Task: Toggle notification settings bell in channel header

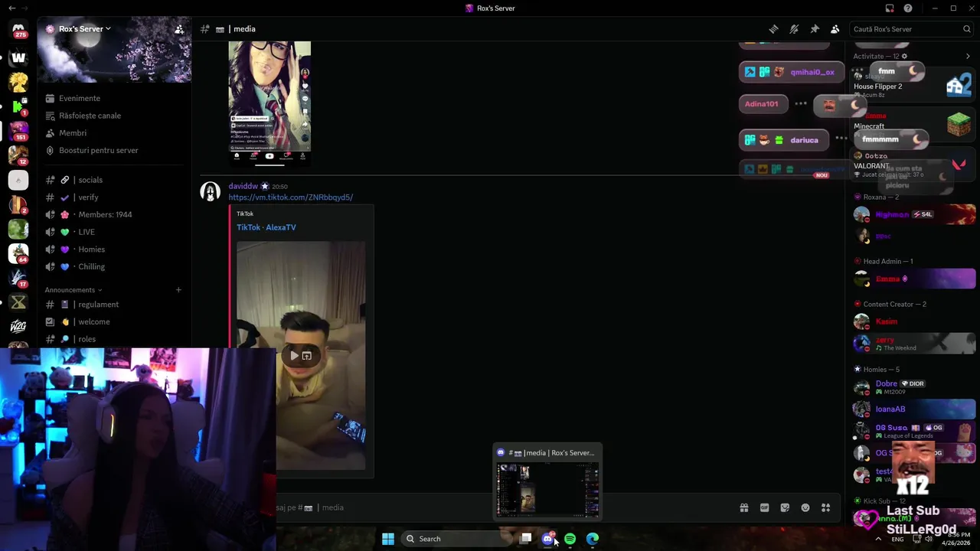Action: [794, 29]
